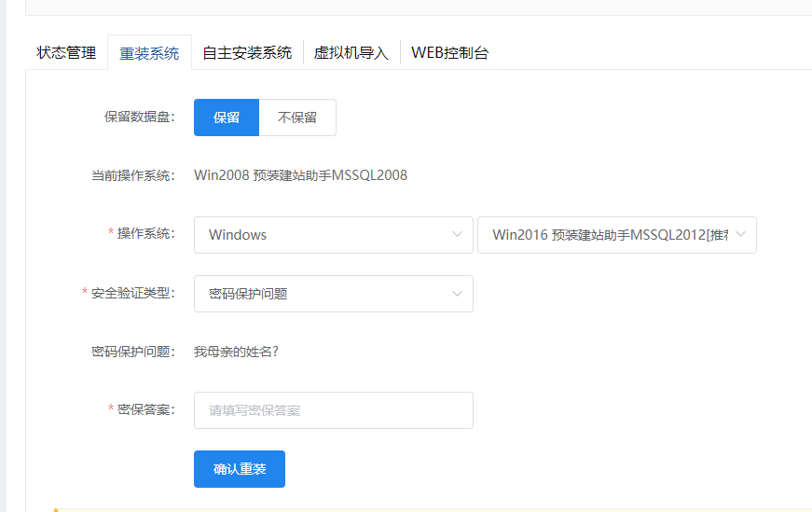Choose 保留 to keep the data disk
This screenshot has width=812, height=512.
(x=227, y=118)
